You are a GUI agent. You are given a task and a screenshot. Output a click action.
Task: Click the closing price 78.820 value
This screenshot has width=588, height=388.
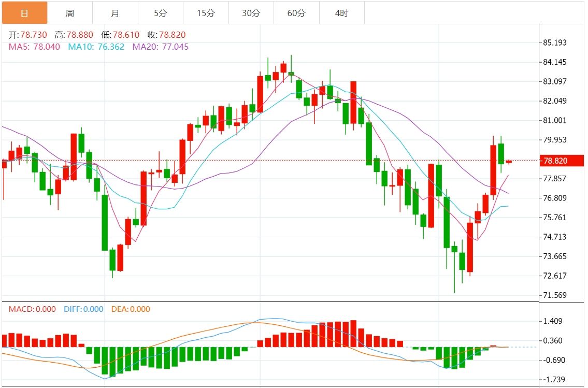tap(172, 35)
